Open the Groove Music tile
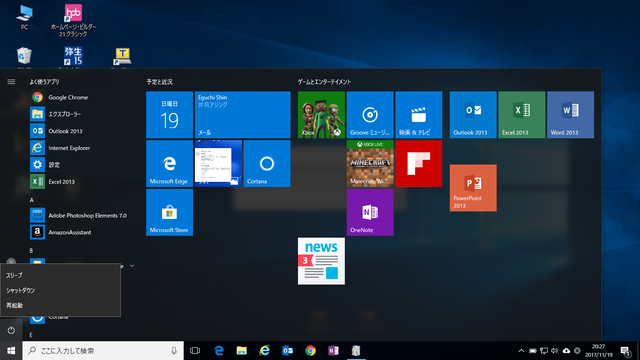The image size is (640, 360). click(370, 115)
